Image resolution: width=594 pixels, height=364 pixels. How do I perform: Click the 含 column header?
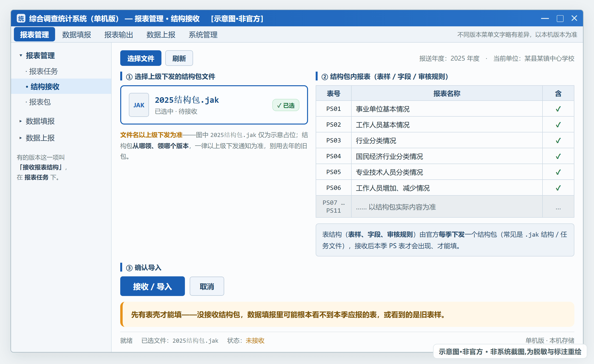click(558, 93)
